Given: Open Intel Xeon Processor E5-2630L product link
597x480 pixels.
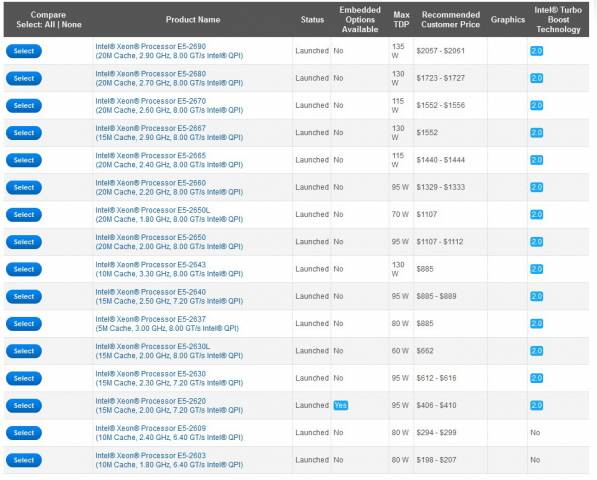Looking at the screenshot, I should [x=169, y=351].
